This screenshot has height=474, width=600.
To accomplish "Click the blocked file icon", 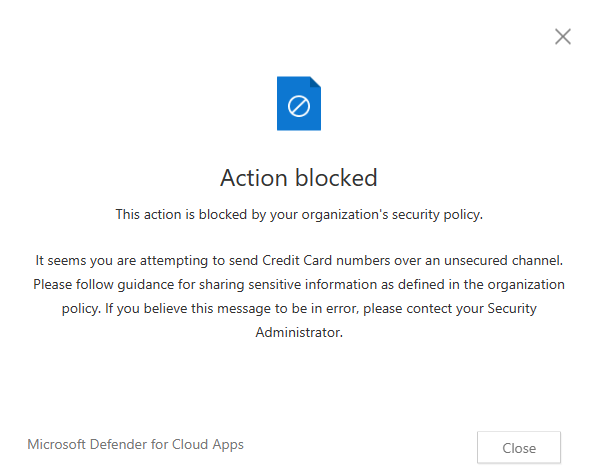I will coord(299,103).
